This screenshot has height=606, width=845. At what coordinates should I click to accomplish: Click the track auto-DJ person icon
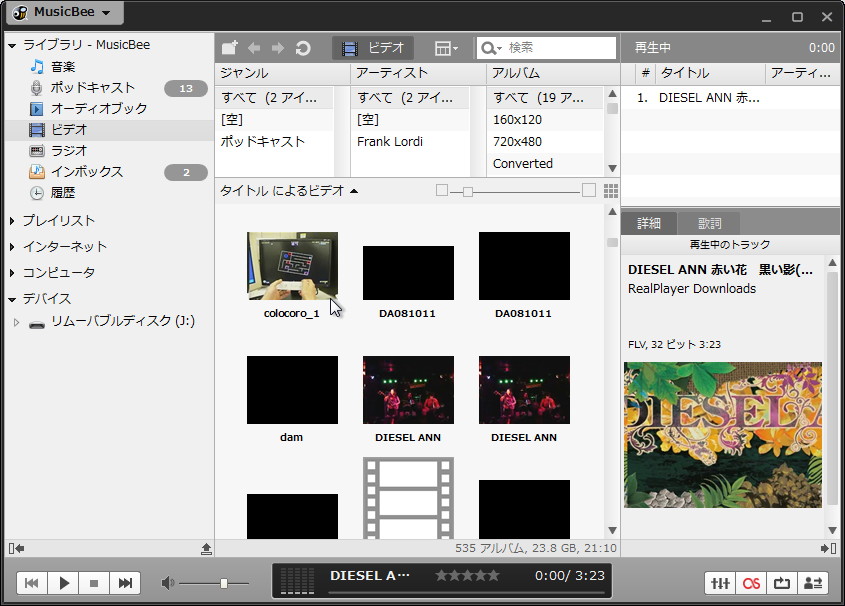coord(814,582)
